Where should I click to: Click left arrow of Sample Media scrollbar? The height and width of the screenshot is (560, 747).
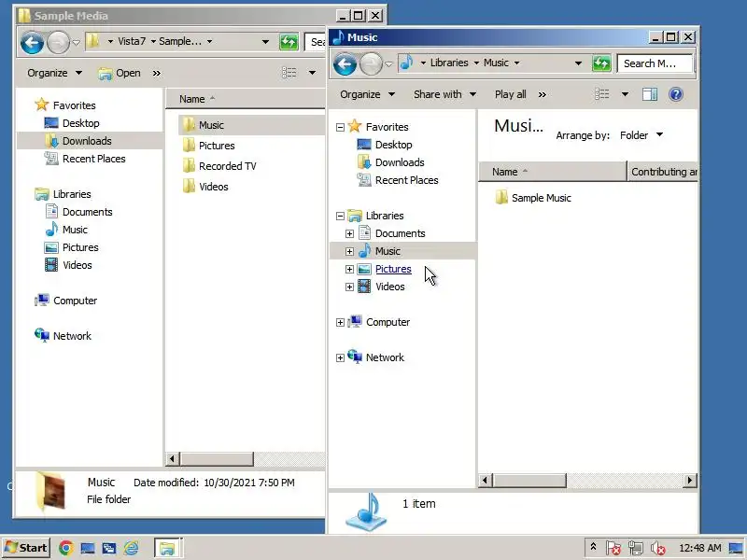tap(173, 459)
